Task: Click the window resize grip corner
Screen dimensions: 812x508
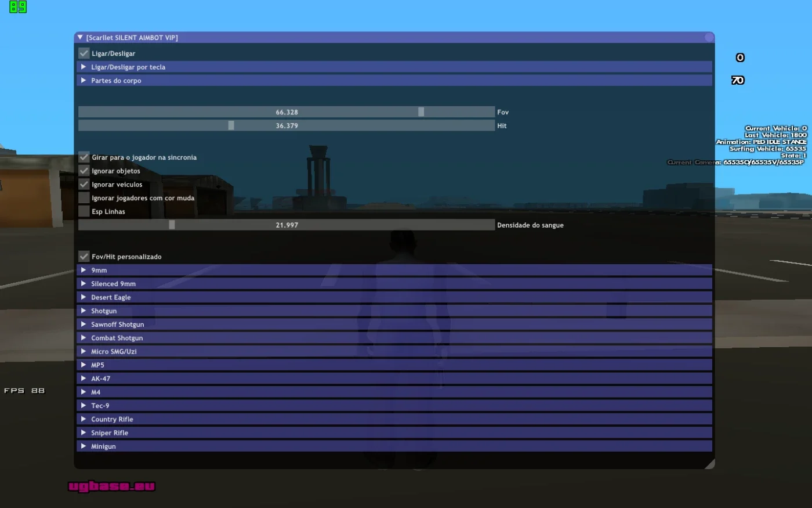Action: pyautogui.click(x=709, y=463)
